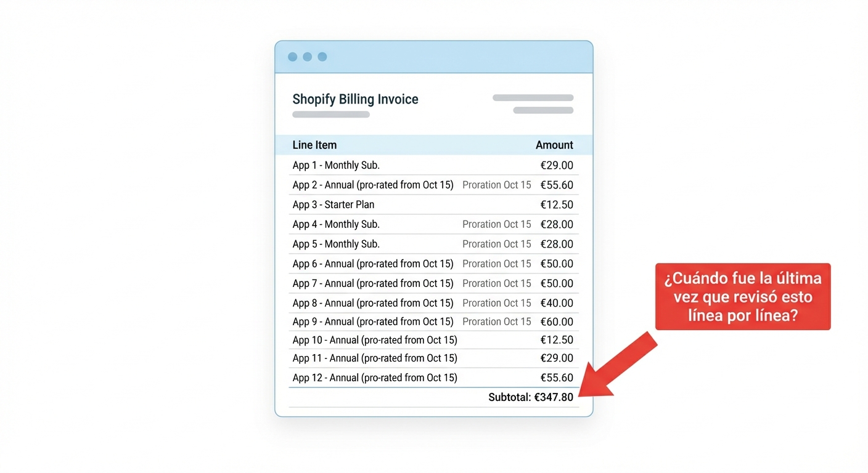Viewport: 868px width, 473px height.
Task: Select App 6 - Annual pro-rated line item
Action: [433, 264]
